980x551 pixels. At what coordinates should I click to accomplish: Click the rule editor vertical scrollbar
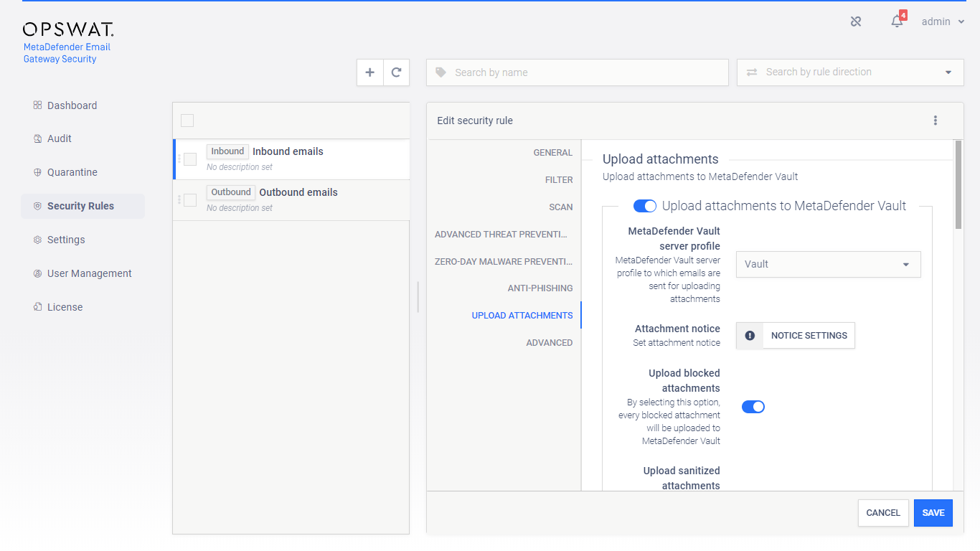pyautogui.click(x=958, y=184)
